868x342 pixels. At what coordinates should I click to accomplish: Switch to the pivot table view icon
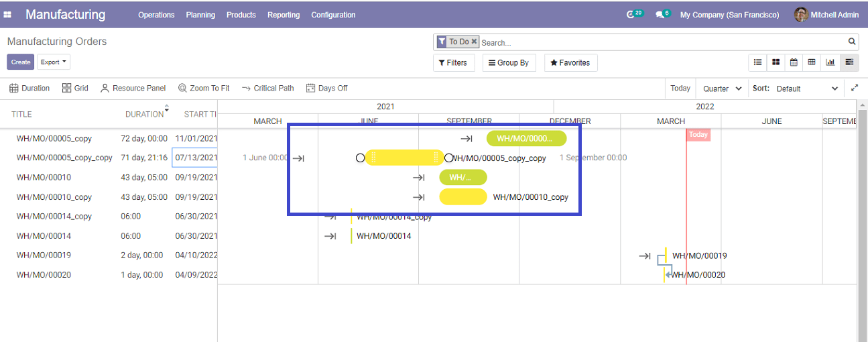812,62
